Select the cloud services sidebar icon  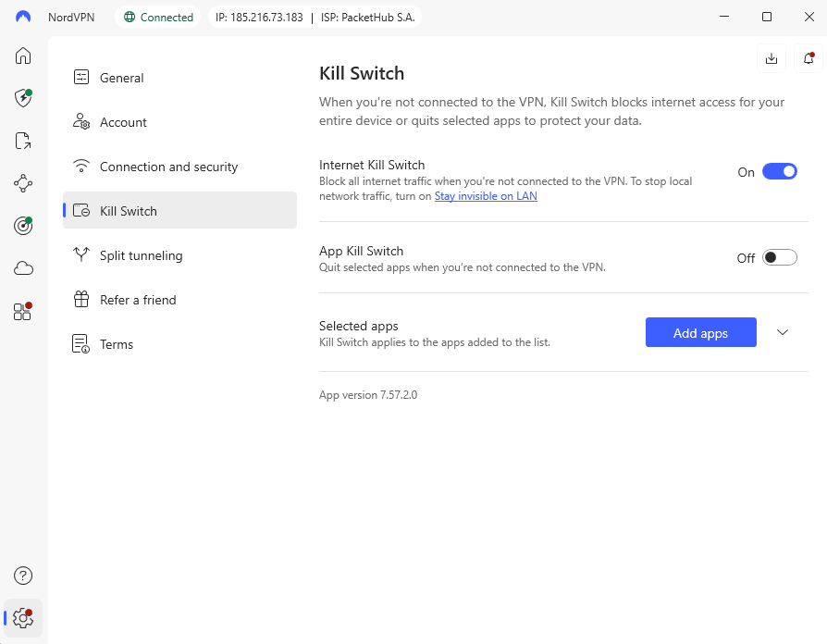(x=22, y=268)
